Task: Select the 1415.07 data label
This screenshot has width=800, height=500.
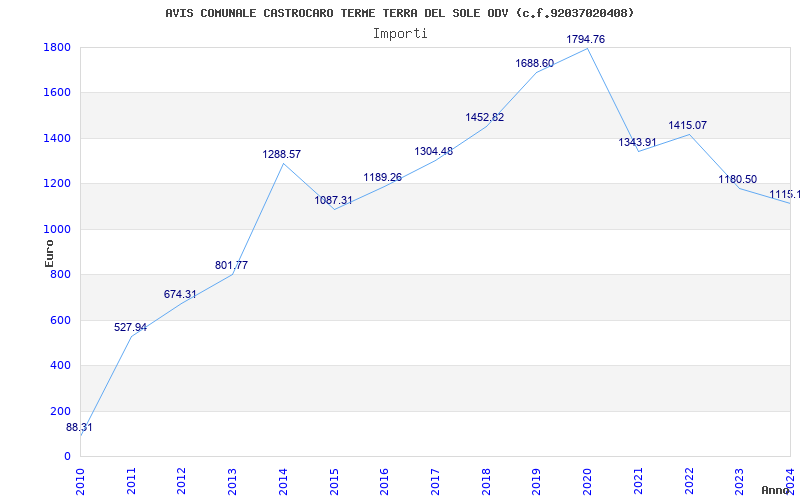Action: point(688,126)
